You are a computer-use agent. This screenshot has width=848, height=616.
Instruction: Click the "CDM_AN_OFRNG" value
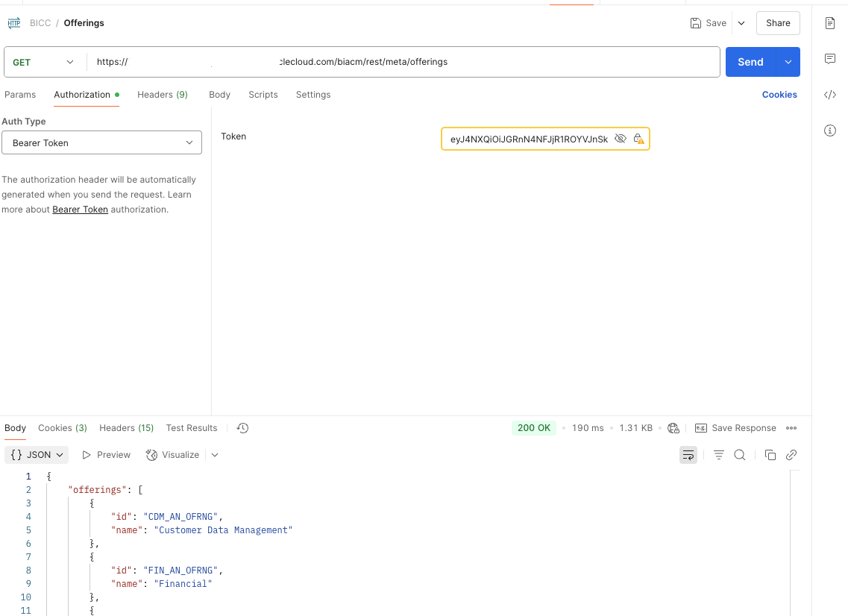(x=180, y=517)
